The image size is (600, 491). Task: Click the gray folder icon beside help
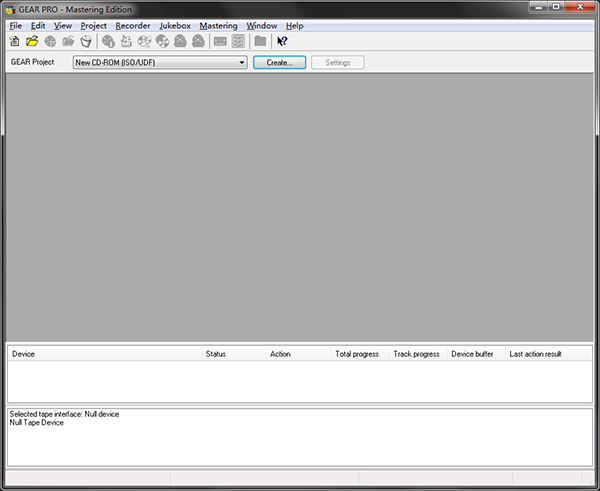[260, 41]
